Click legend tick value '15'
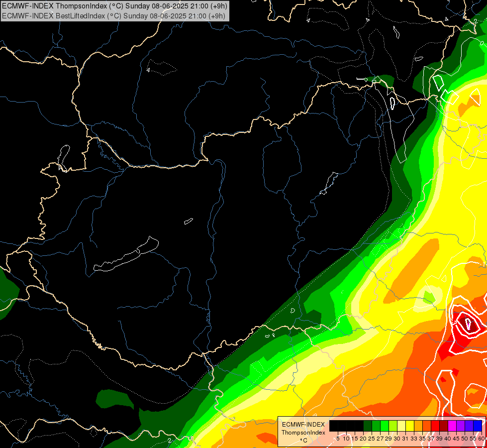 click(x=355, y=439)
